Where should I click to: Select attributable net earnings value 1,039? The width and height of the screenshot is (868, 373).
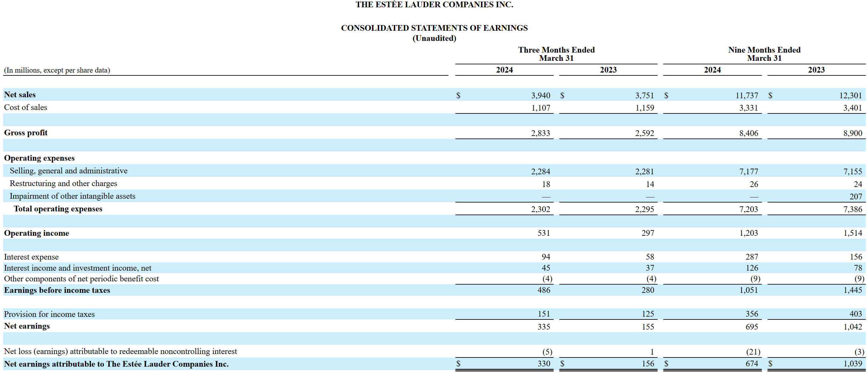[x=852, y=364]
